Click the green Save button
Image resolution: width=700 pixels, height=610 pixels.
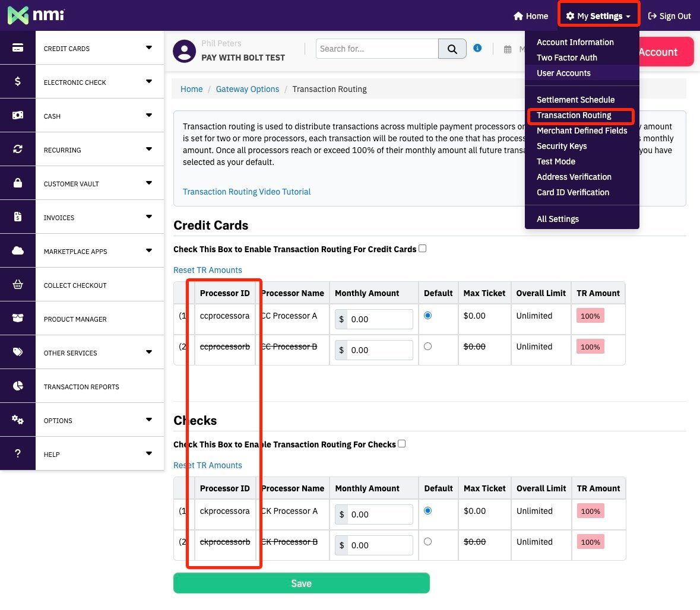[x=302, y=583]
